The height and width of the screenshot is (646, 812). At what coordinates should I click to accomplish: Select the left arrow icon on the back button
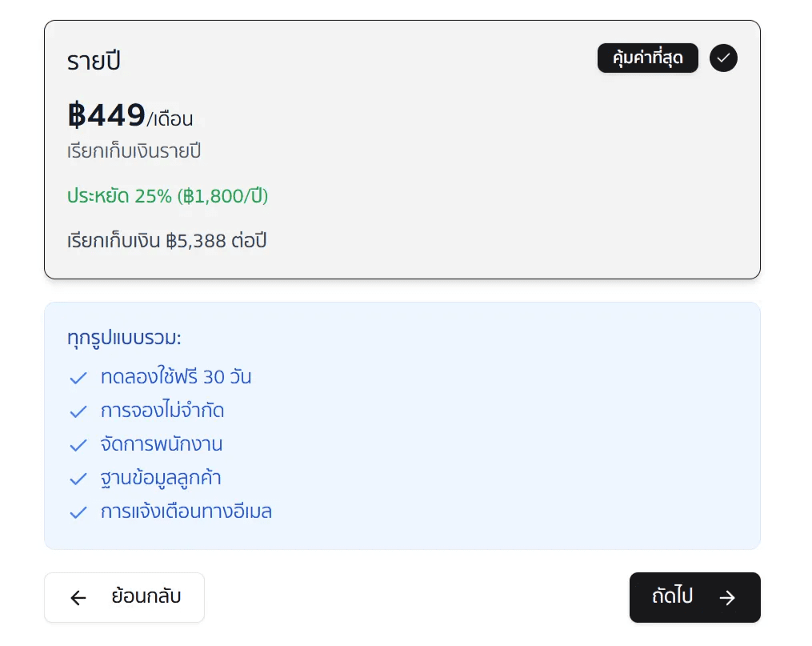click(78, 597)
